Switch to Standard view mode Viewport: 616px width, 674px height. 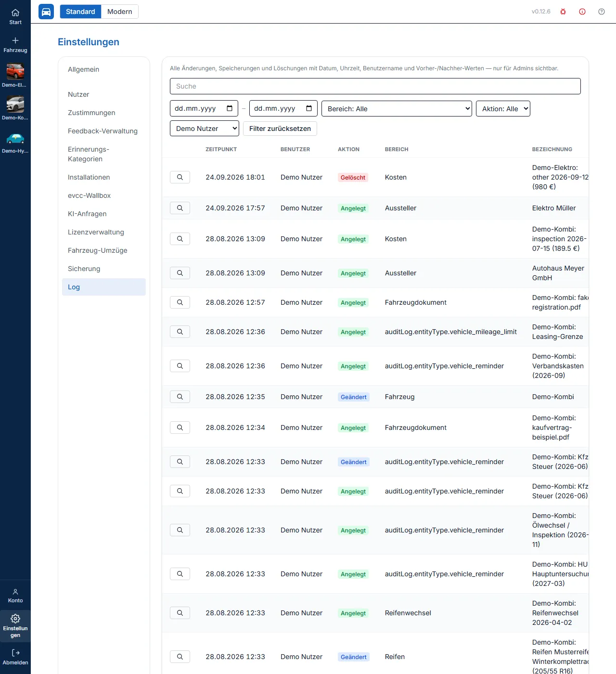(x=80, y=12)
